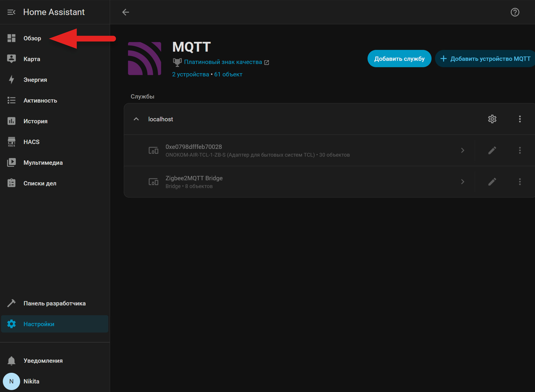The height and width of the screenshot is (392, 535).
Task: Click the ONOKOM-AIR-TCL-1-ZB-S description text
Action: [x=258, y=155]
